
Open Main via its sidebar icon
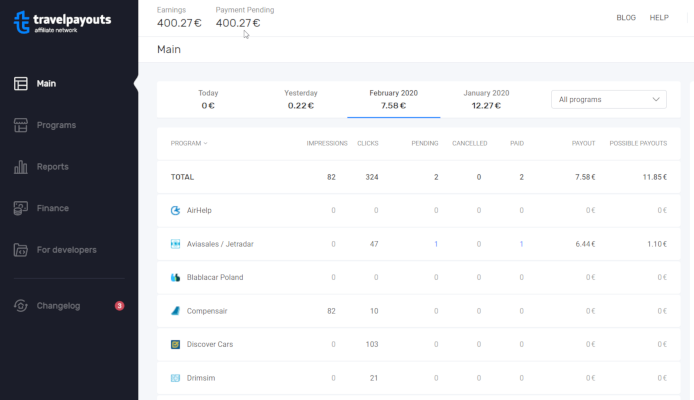click(x=21, y=84)
